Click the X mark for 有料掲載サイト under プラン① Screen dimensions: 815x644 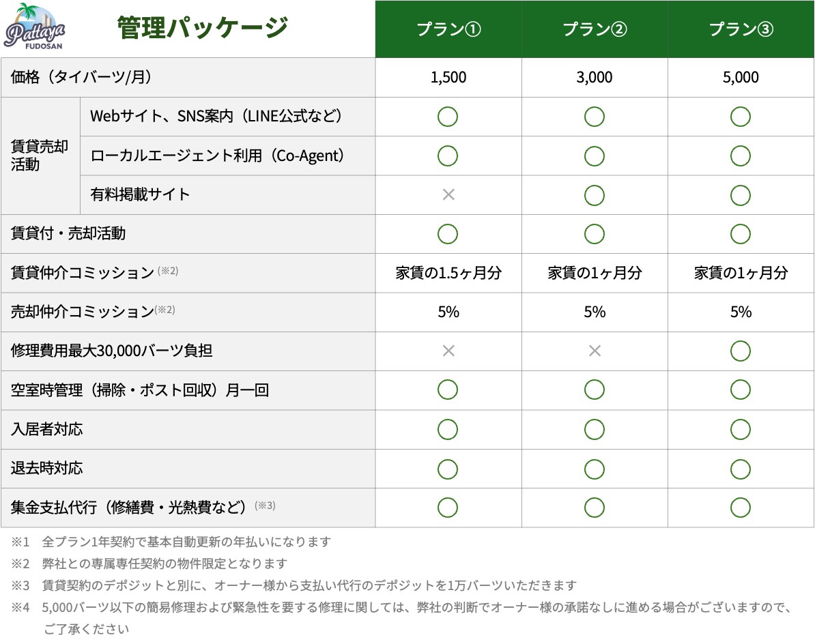(x=448, y=194)
